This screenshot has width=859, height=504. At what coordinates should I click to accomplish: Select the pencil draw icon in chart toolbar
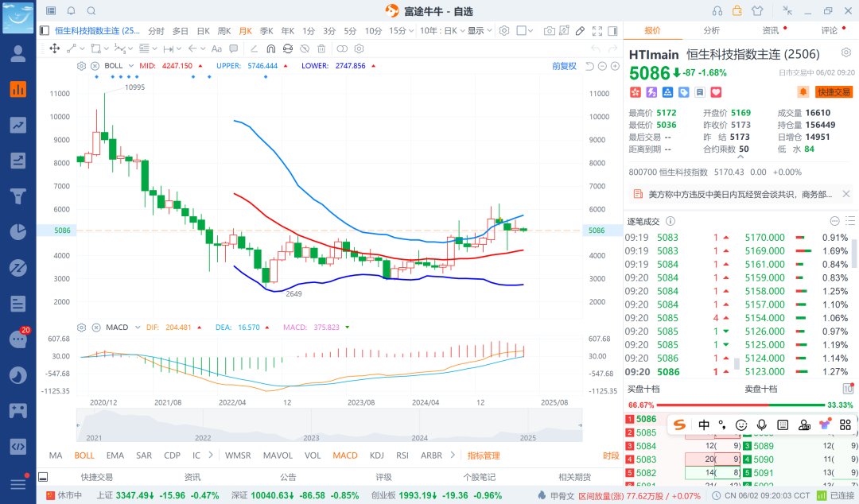pos(580,31)
